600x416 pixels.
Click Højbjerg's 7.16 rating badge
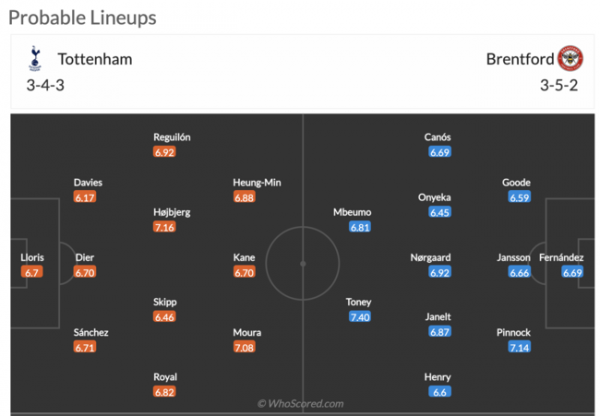165,228
